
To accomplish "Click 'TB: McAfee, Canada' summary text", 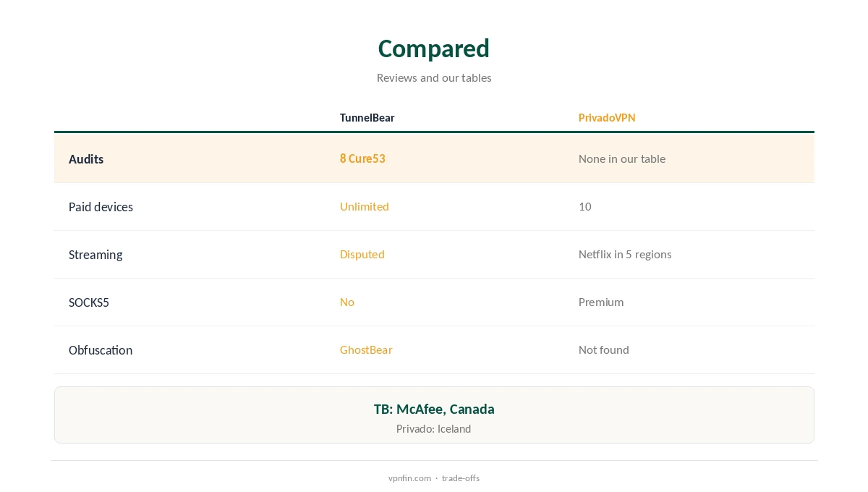I will pos(434,409).
